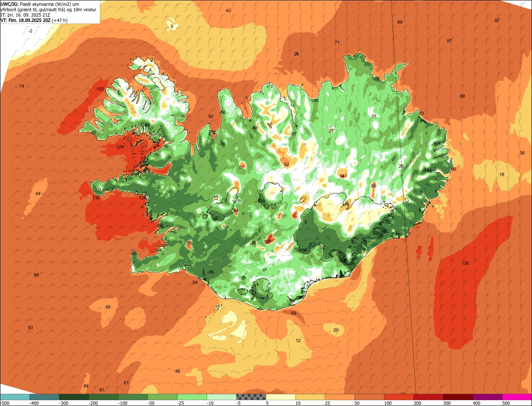Click the dark maroon 300 to 400 swatch
The image size is (532, 406).
[458, 397]
